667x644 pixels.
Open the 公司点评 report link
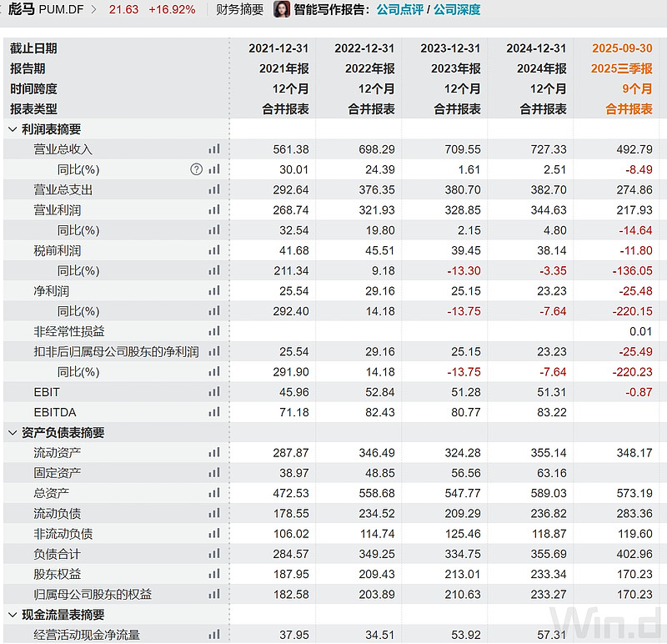point(400,9)
